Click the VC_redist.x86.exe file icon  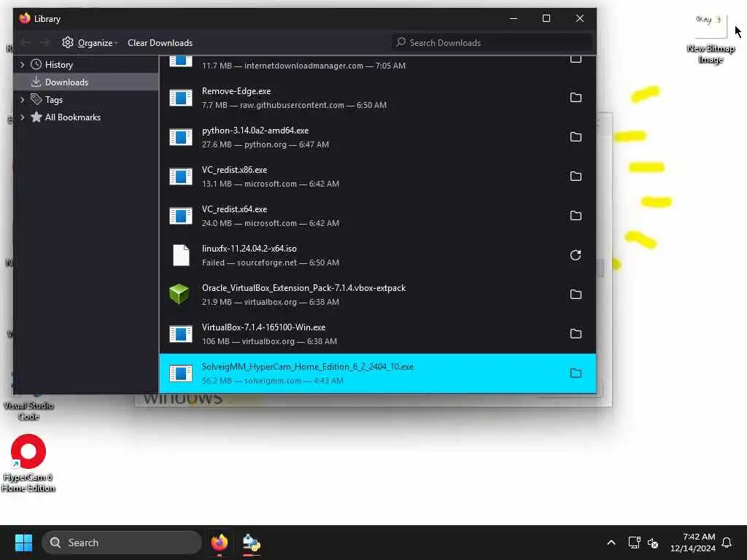(181, 176)
